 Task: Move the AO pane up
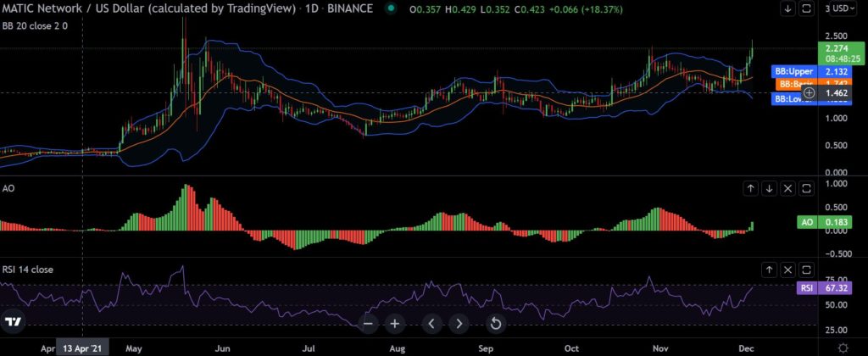click(x=751, y=189)
